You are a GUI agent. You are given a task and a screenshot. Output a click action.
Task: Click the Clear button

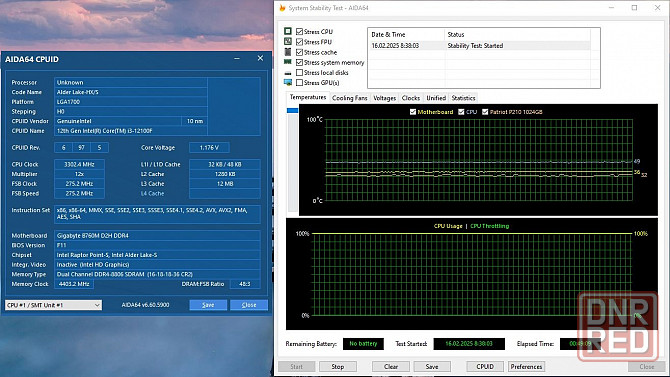tap(391, 366)
